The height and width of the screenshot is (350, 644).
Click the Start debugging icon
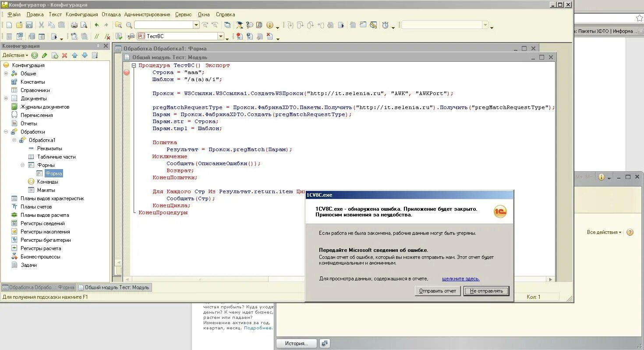point(54,36)
